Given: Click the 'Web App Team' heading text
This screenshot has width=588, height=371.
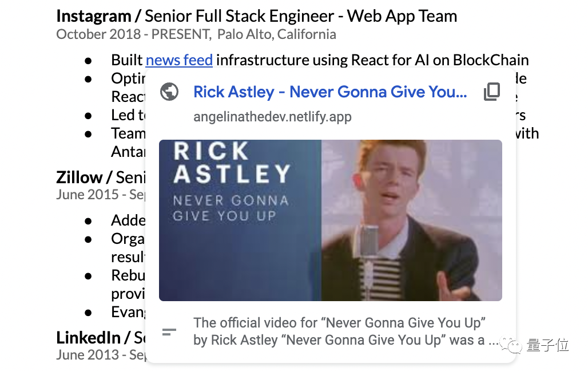Looking at the screenshot, I should tap(402, 16).
